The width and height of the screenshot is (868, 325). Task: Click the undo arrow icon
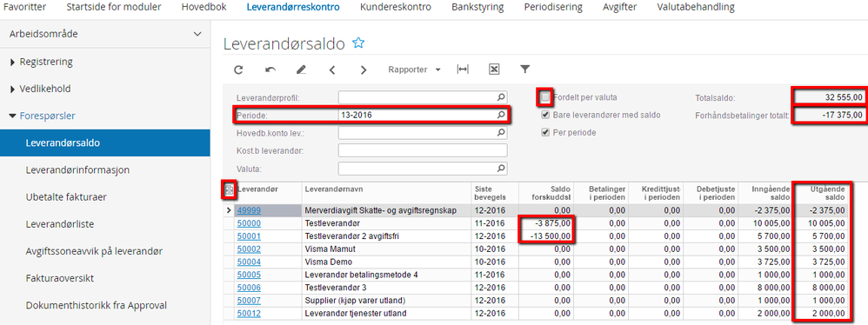click(x=270, y=70)
